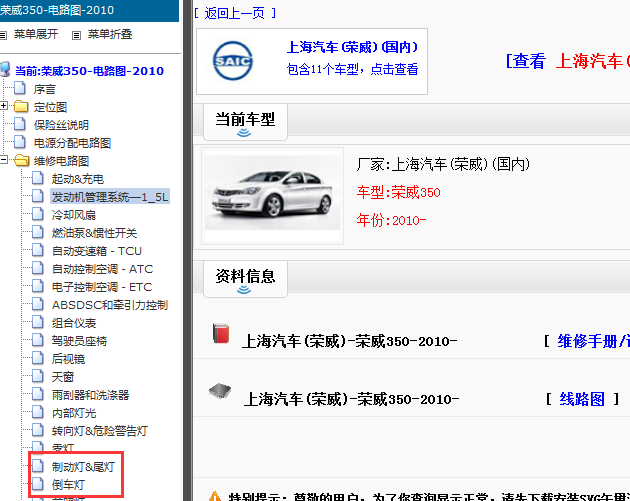The width and height of the screenshot is (630, 501).
Task: Click the page icon beside 冷却风扇
Action: (38, 214)
